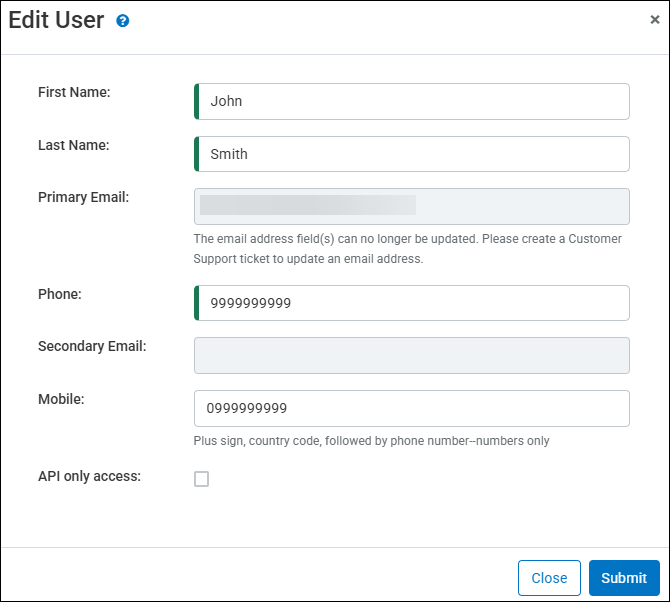Image resolution: width=670 pixels, height=602 pixels.
Task: Click the Mobile label
Action: click(61, 398)
